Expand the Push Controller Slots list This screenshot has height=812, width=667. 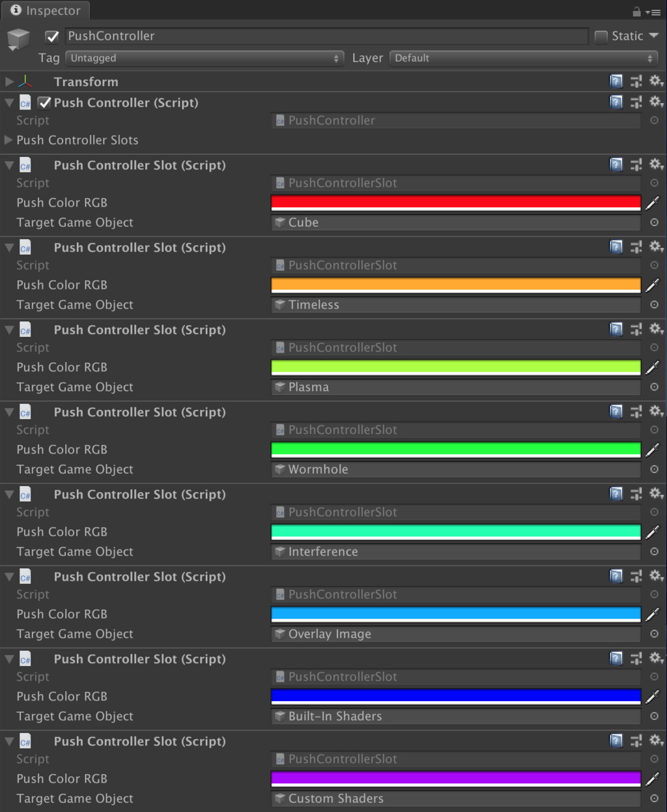(x=8, y=139)
